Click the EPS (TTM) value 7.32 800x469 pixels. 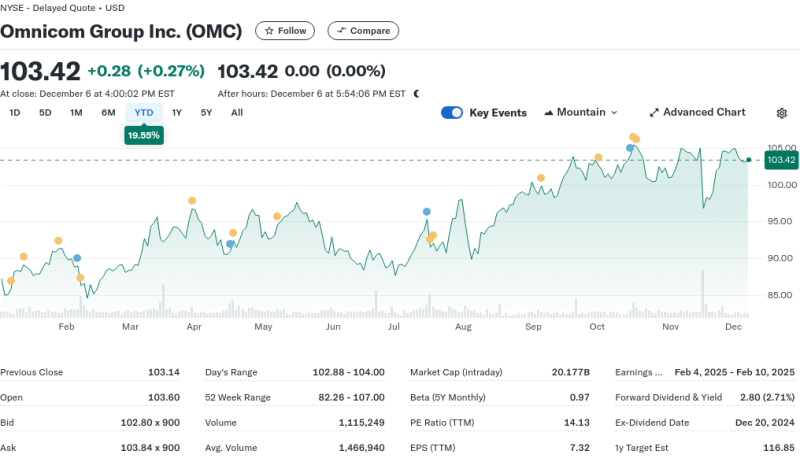click(580, 448)
